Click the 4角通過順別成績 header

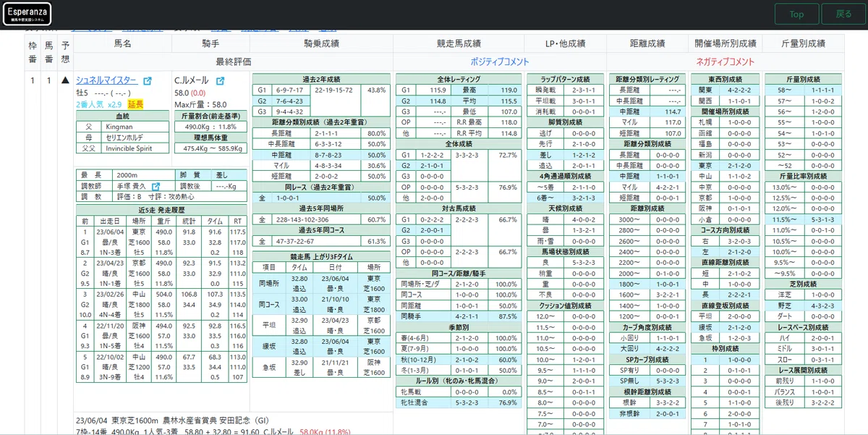566,176
